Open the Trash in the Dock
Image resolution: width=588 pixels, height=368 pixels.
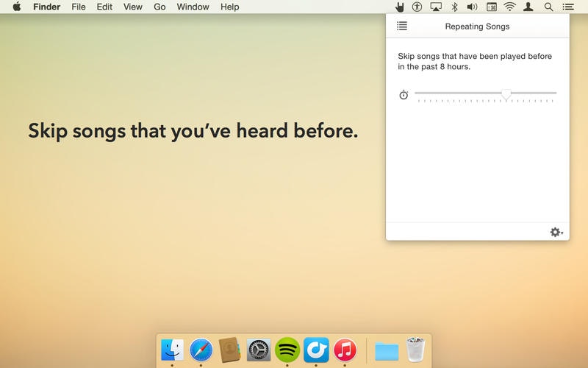tap(415, 349)
